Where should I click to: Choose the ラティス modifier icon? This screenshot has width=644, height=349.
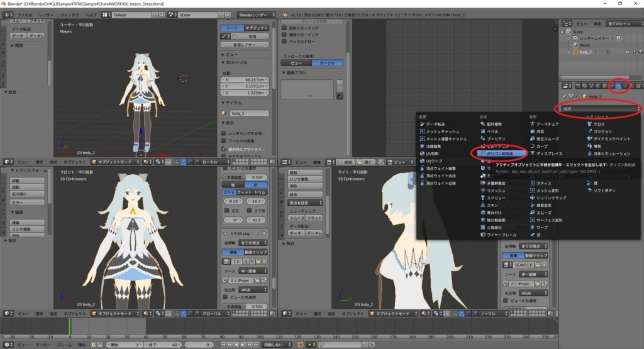[533, 183]
